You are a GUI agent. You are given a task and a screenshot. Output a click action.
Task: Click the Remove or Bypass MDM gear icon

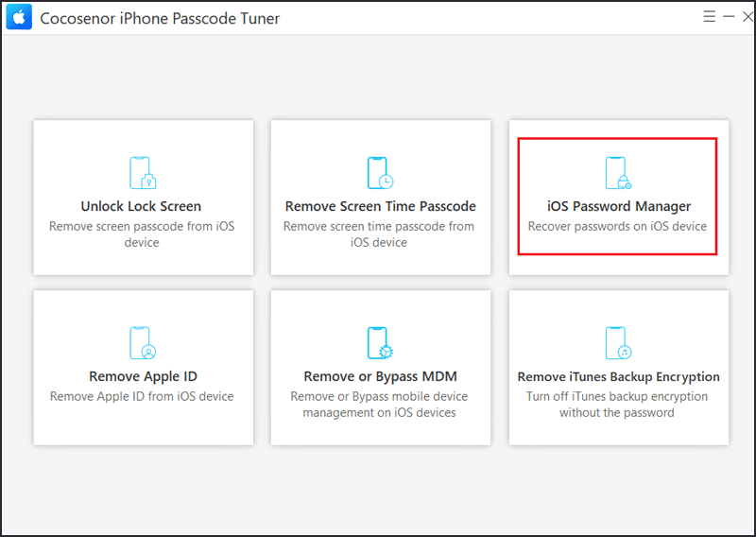pyautogui.click(x=381, y=343)
